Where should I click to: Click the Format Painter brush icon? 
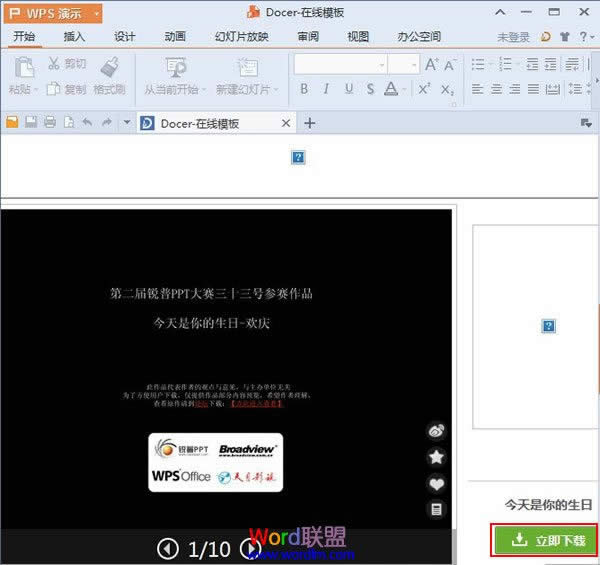pyautogui.click(x=109, y=67)
